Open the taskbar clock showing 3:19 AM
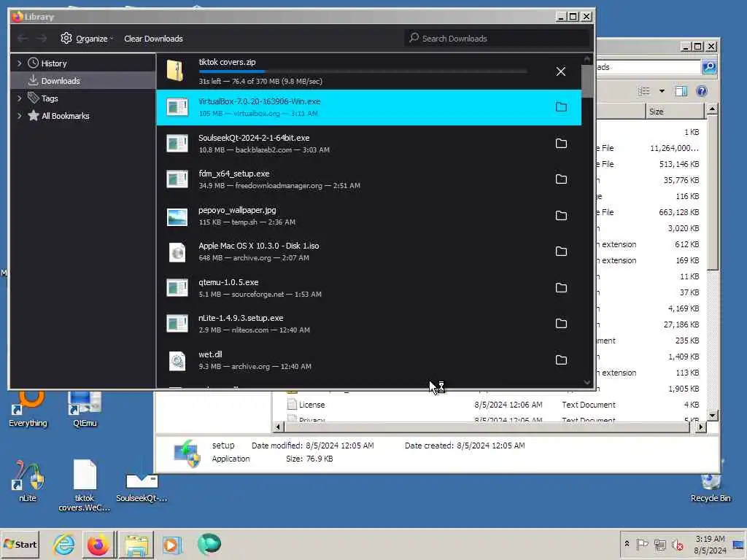Image resolution: width=747 pixels, height=560 pixels. (x=710, y=544)
